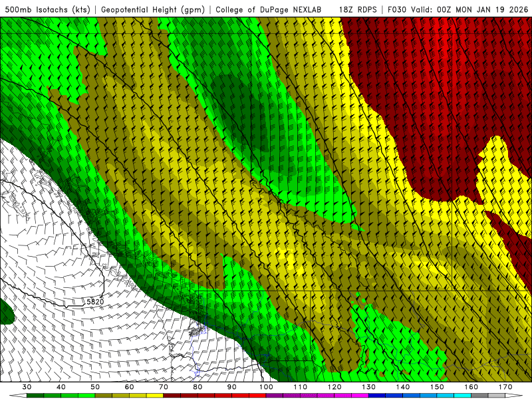Select the purple 100-105 kt legend swatch

pyautogui.click(x=275, y=396)
